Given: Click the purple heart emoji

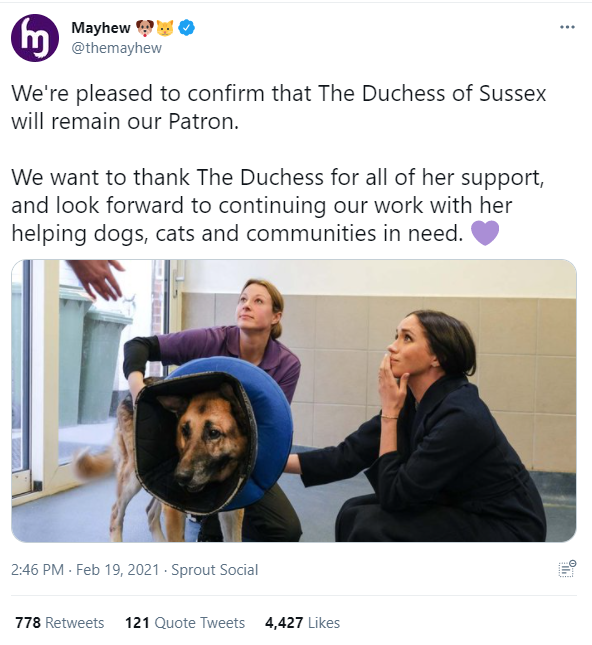Looking at the screenshot, I should tap(485, 233).
